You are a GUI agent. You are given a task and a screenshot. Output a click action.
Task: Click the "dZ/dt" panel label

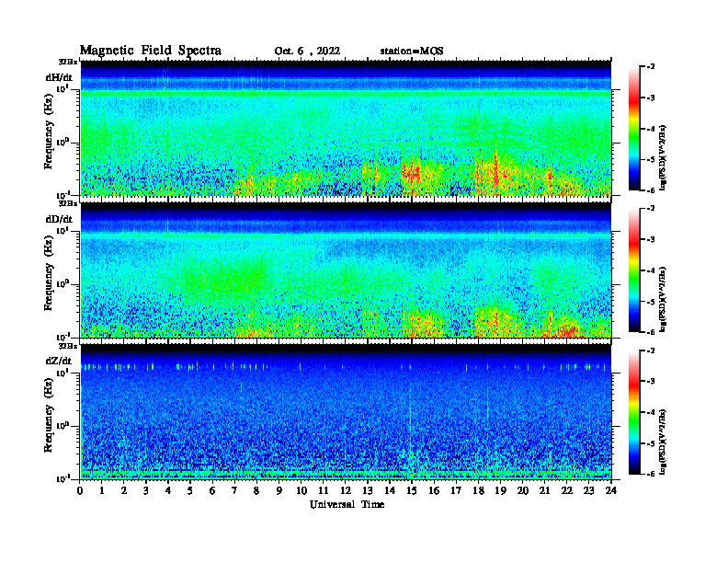[x=59, y=361]
